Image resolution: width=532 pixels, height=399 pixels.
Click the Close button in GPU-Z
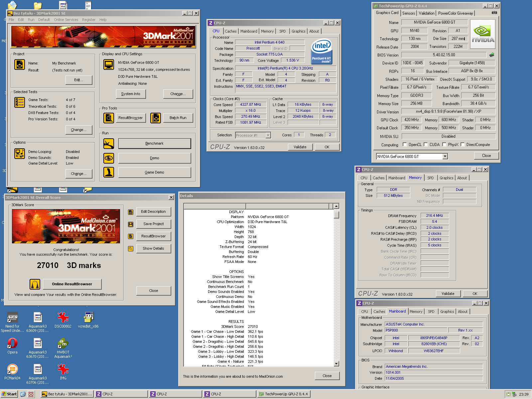[486, 156]
